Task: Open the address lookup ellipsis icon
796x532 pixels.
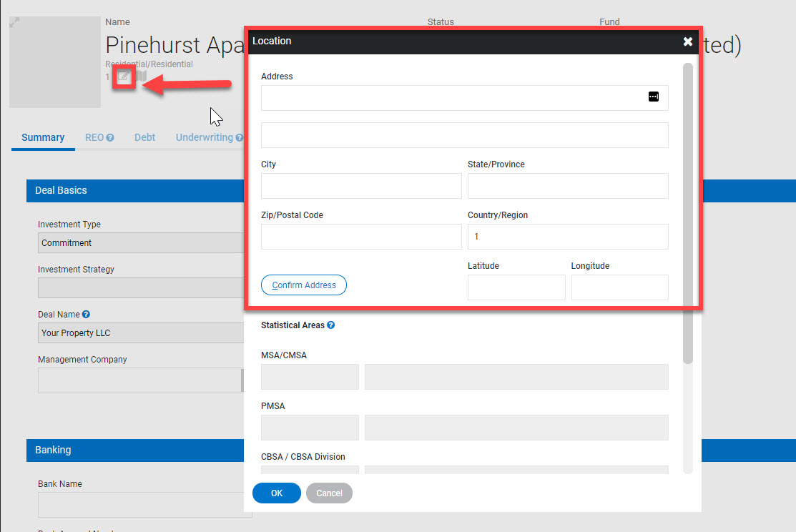Action: (653, 97)
